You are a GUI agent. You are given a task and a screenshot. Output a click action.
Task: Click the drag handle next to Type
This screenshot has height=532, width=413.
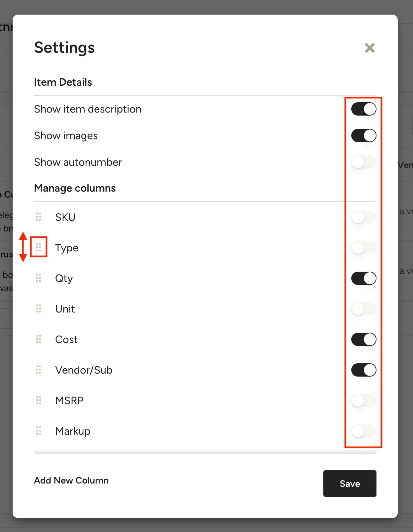click(x=39, y=247)
